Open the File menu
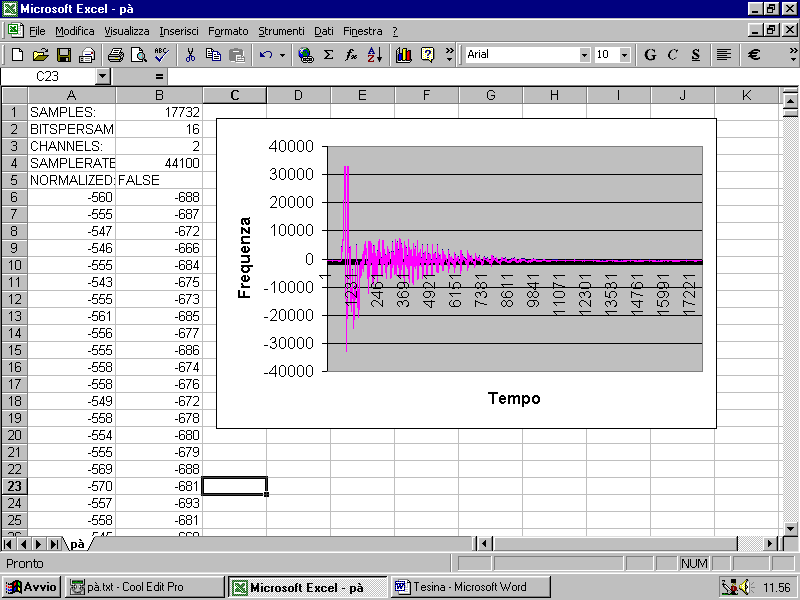Screen dimensions: 800x600 pyautogui.click(x=37, y=31)
